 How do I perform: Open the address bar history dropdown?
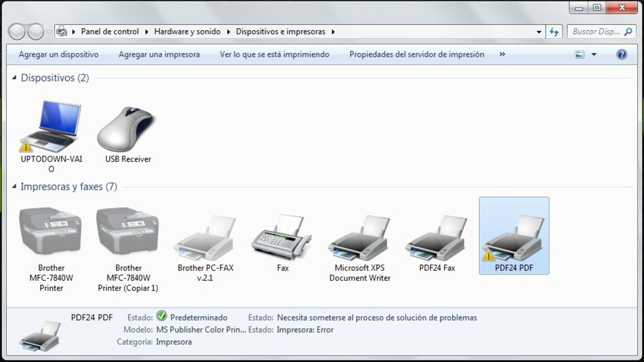(x=539, y=31)
